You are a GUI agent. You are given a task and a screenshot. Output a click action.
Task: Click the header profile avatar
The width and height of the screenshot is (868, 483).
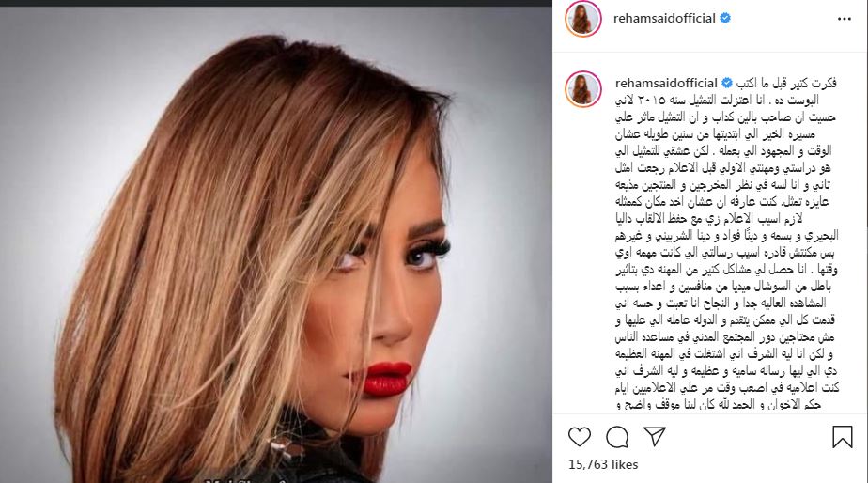coord(583,19)
